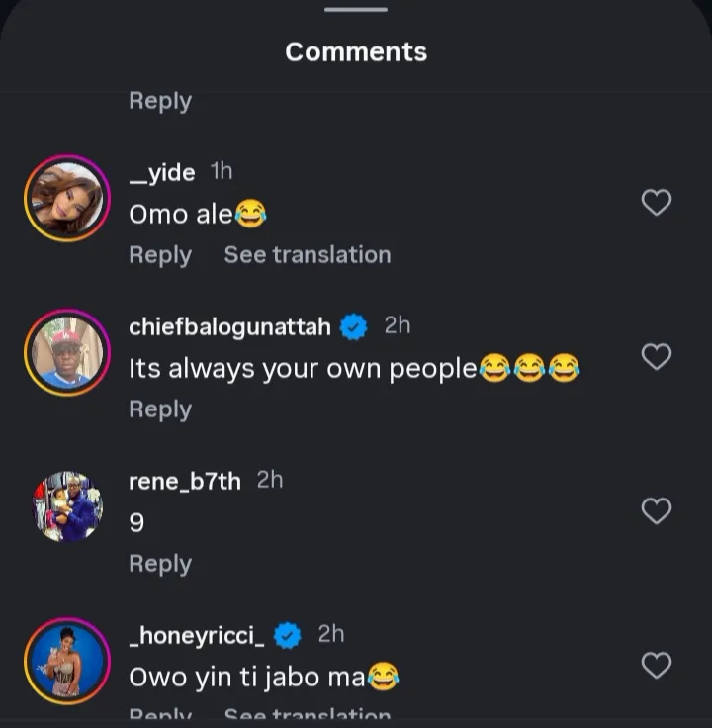This screenshot has width=712, height=728.
Task: Reply to rene_b7th's comment
Action: pyautogui.click(x=160, y=564)
